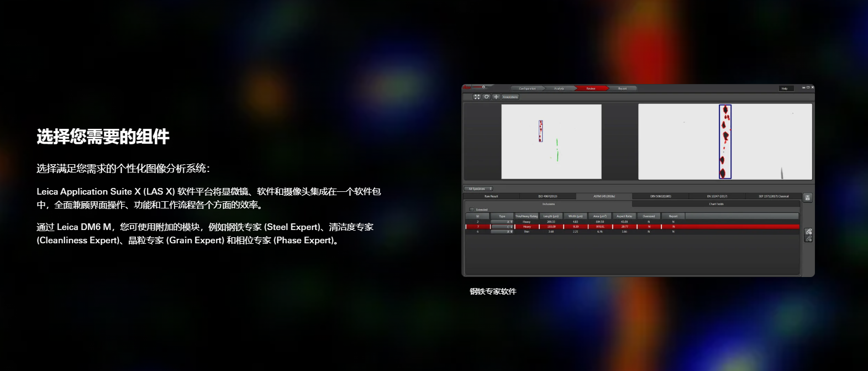The height and width of the screenshot is (371, 868).
Task: Click the Id column header
Action: tap(477, 216)
